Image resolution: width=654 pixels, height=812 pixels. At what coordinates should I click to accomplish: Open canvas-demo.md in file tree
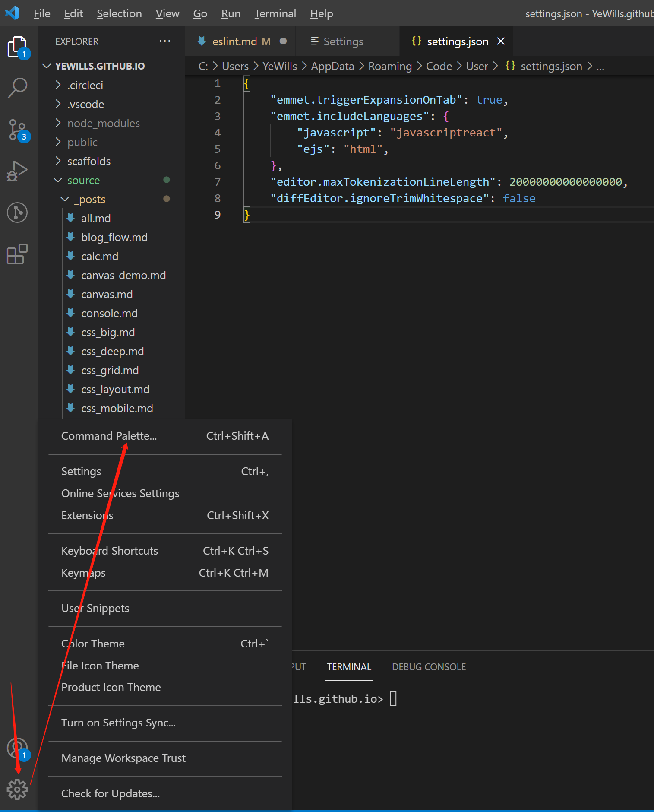(123, 275)
